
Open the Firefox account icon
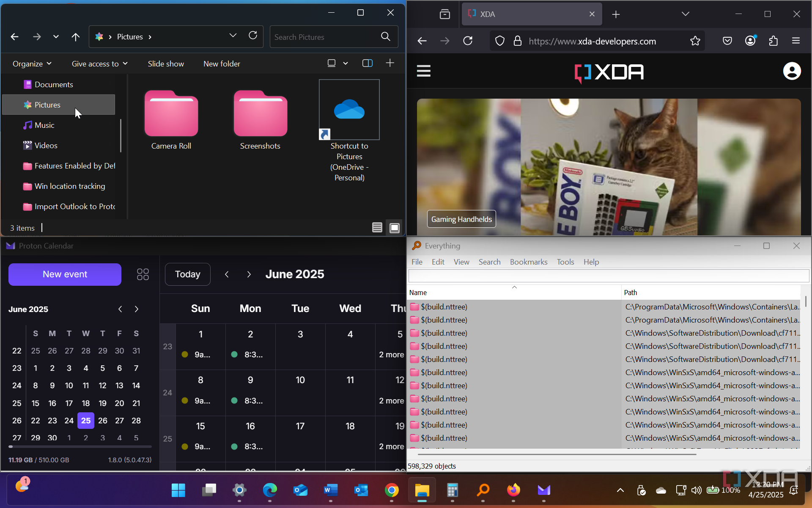click(x=750, y=41)
